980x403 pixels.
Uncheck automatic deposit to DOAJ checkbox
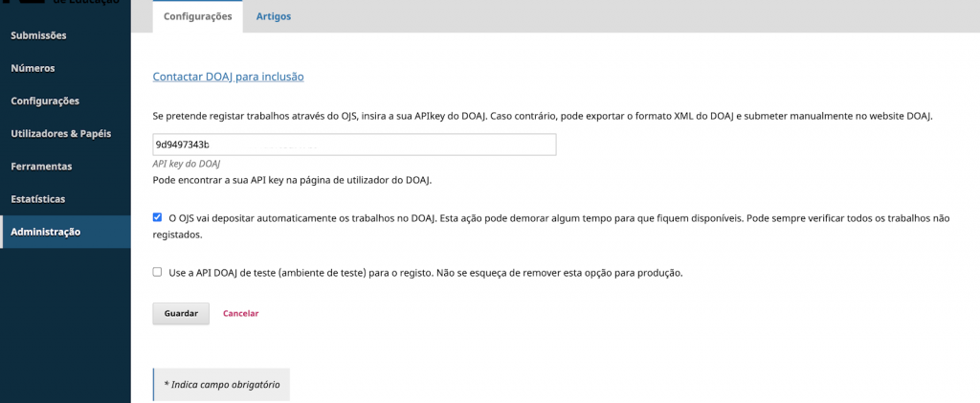tap(157, 217)
